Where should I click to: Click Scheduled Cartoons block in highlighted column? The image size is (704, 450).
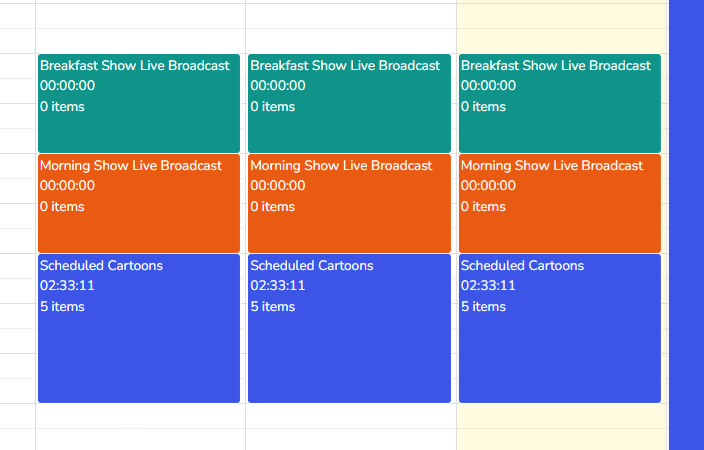coord(560,328)
